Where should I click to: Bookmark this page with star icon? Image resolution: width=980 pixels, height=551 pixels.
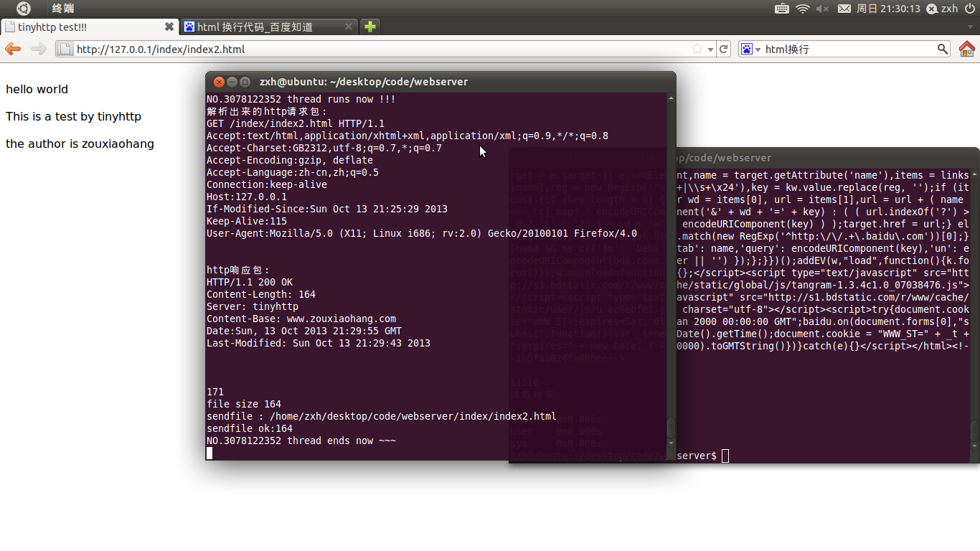tap(697, 49)
